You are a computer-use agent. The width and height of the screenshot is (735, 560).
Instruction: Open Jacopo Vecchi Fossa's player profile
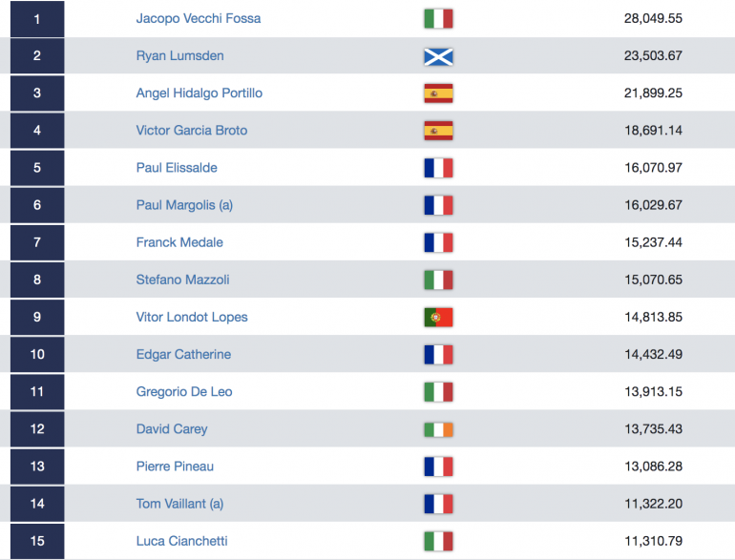click(199, 18)
